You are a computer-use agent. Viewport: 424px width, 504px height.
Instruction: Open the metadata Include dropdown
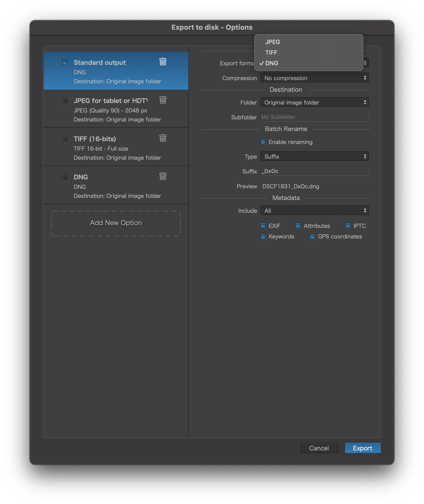coord(314,211)
